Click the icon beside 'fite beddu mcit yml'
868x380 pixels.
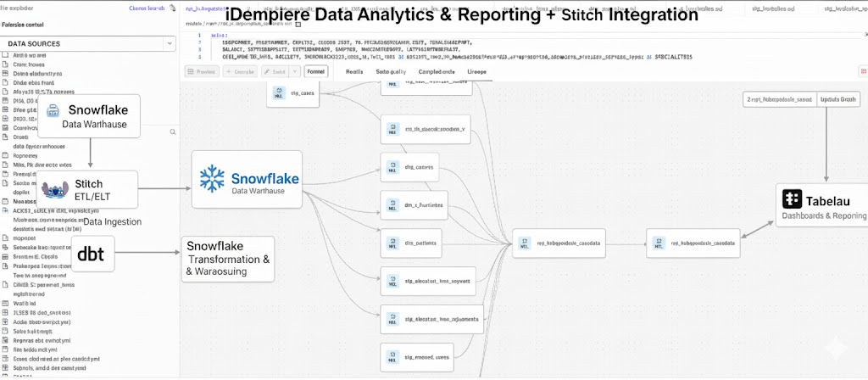[6, 349]
